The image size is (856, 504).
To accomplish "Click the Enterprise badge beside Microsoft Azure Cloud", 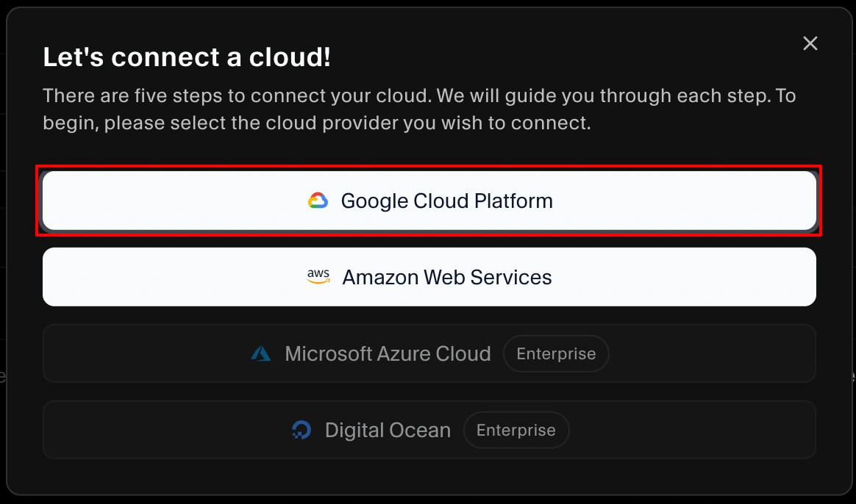I will click(556, 353).
